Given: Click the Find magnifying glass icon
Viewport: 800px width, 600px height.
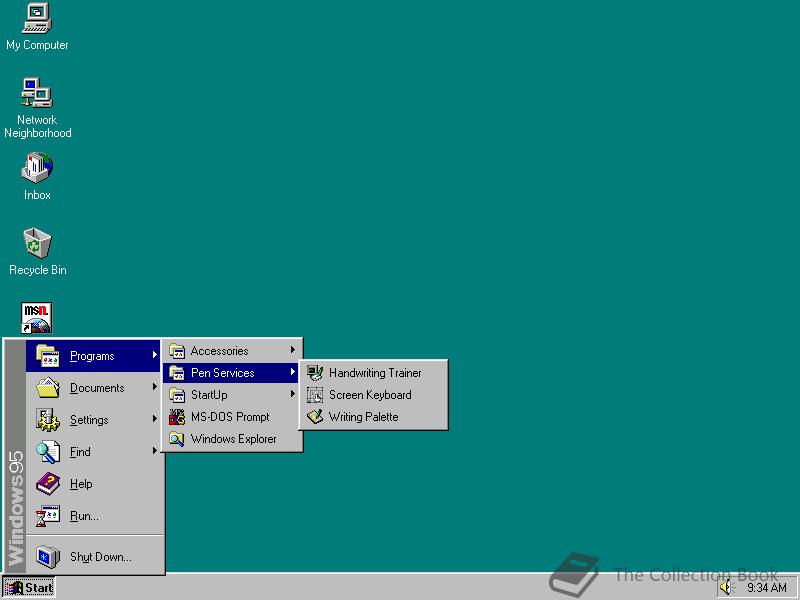Looking at the screenshot, I should coord(48,452).
